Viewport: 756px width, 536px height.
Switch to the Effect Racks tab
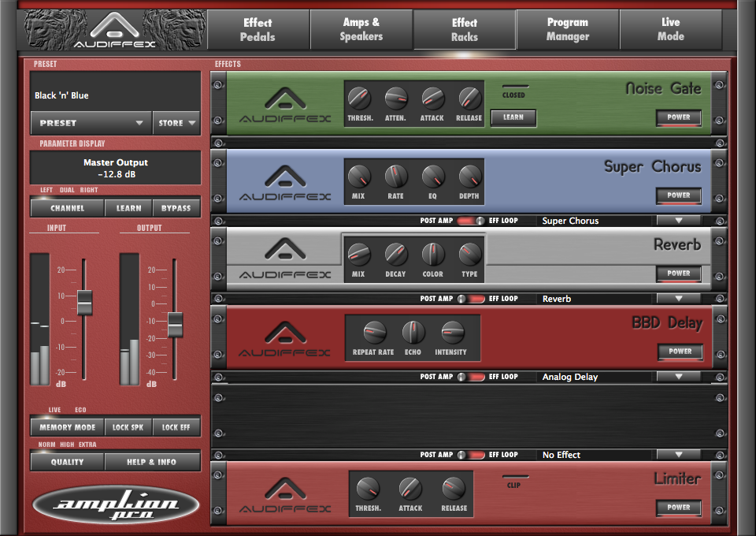tap(465, 29)
